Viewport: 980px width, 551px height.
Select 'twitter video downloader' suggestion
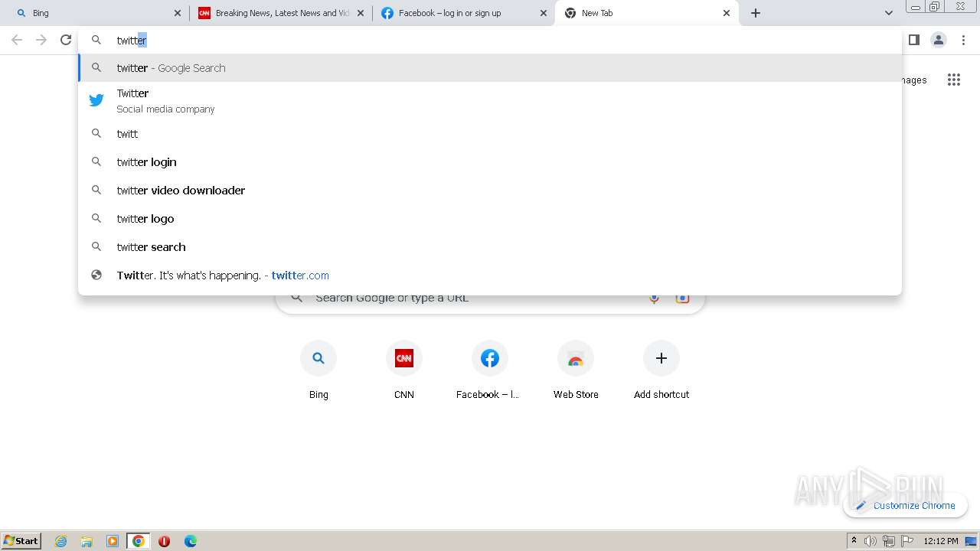[490, 191]
